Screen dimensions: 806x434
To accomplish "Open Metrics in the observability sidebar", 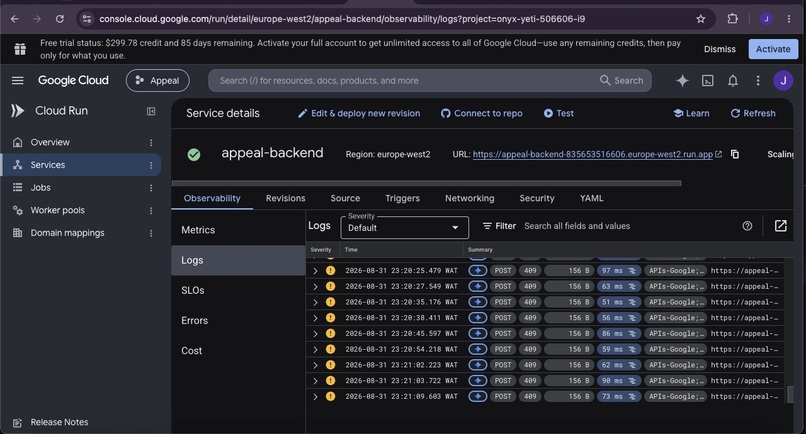I will click(x=239, y=230).
